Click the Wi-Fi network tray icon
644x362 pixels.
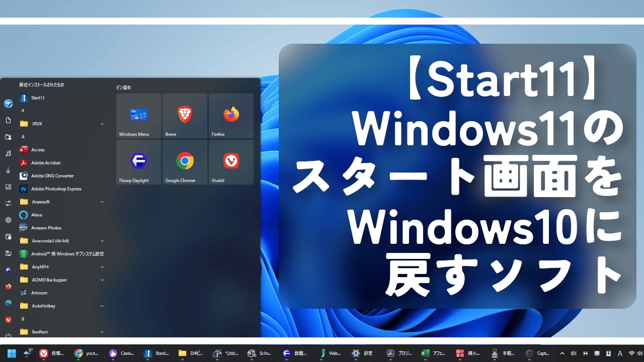click(632, 353)
